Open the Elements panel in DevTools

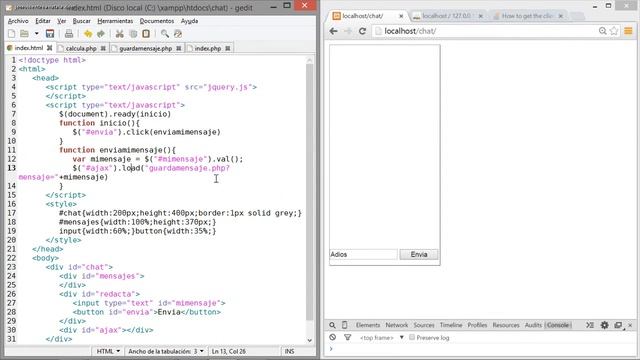point(368,325)
